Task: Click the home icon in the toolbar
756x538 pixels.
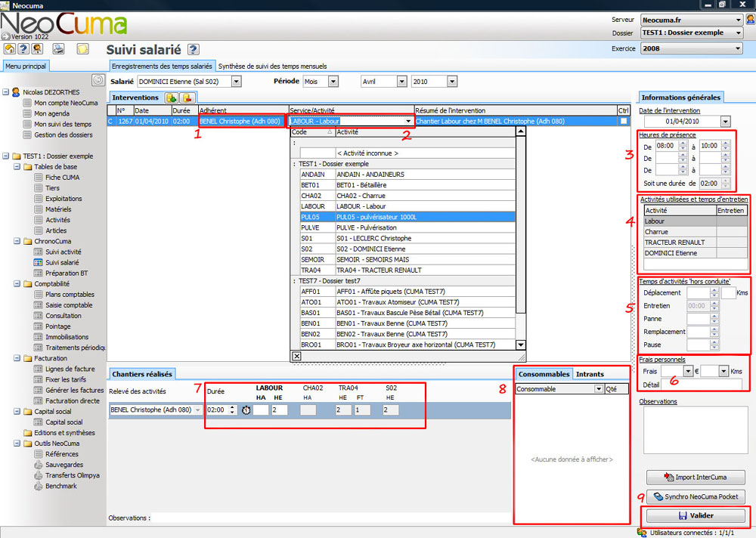Action: (10, 48)
